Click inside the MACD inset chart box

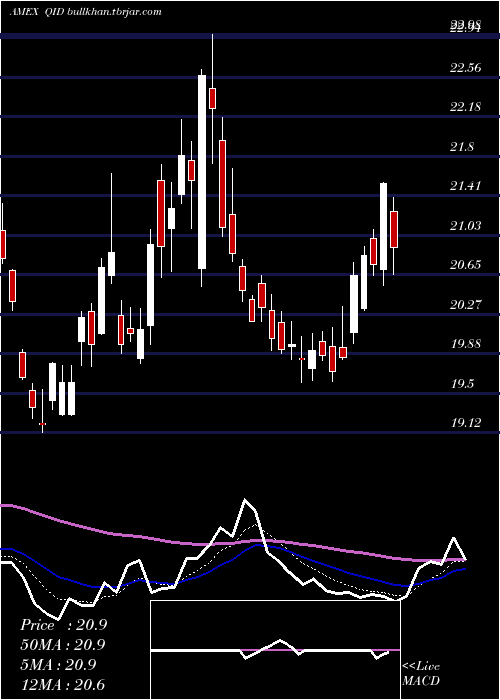click(x=275, y=650)
